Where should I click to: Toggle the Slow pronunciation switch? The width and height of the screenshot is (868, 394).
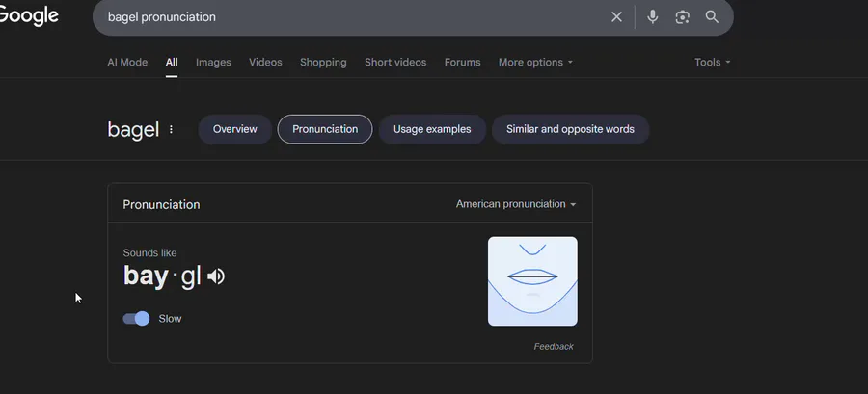(x=136, y=319)
